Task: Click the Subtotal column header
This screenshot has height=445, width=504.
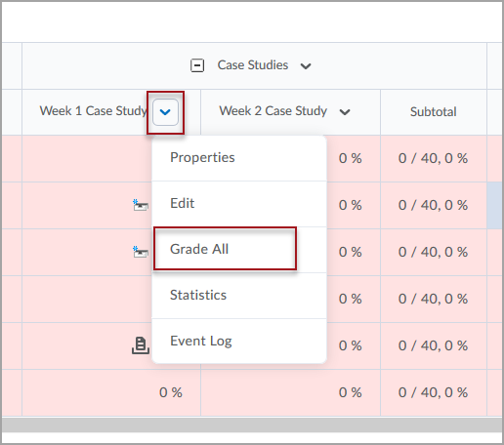Action: (433, 112)
